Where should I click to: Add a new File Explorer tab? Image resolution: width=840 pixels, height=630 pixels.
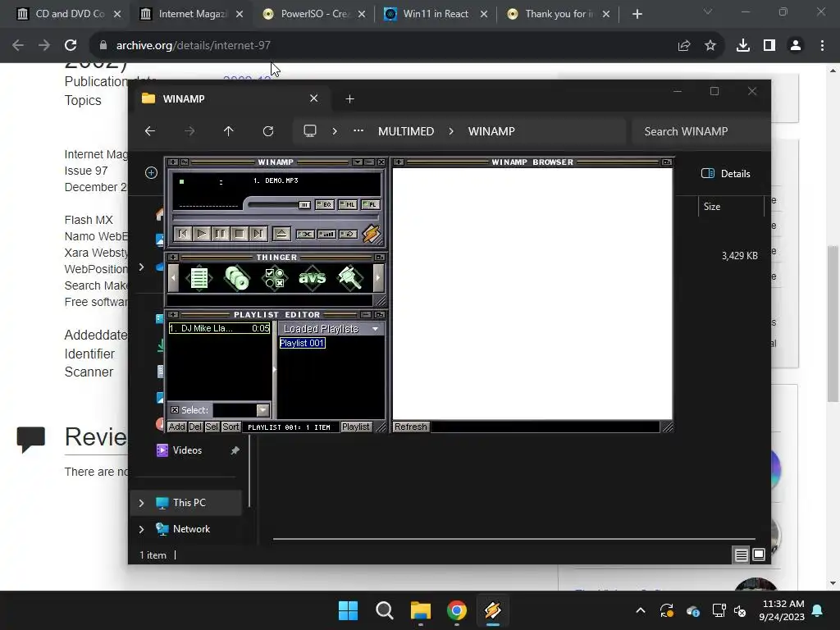(349, 98)
